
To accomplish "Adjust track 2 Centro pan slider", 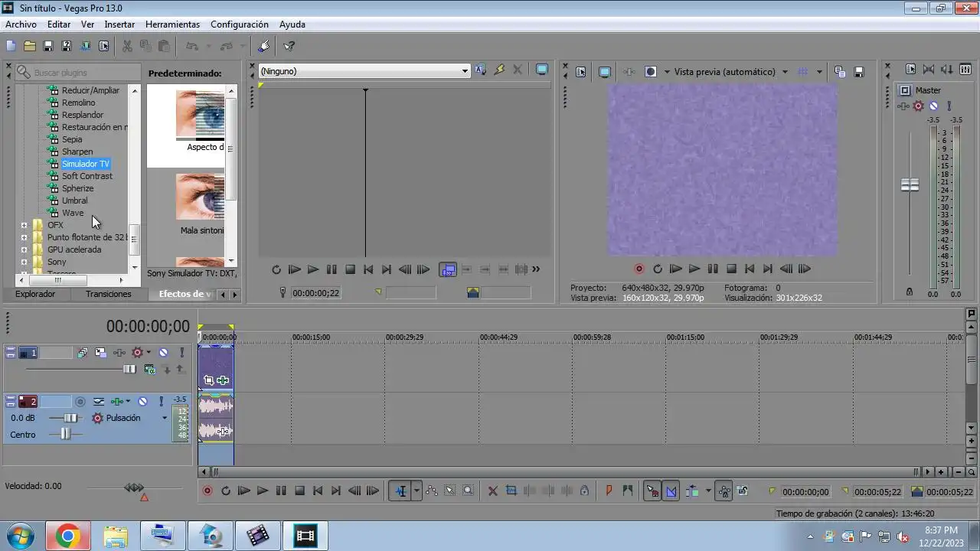I will click(x=65, y=434).
